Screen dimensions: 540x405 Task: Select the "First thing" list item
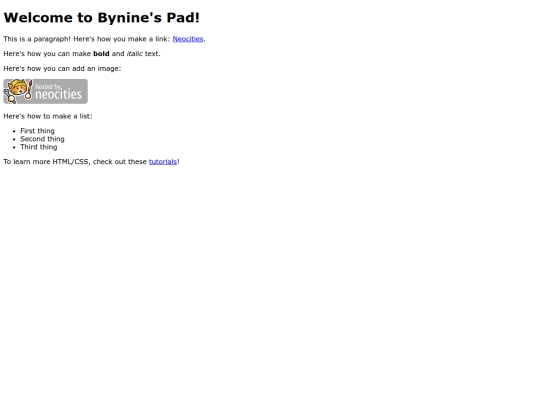[x=37, y=131]
